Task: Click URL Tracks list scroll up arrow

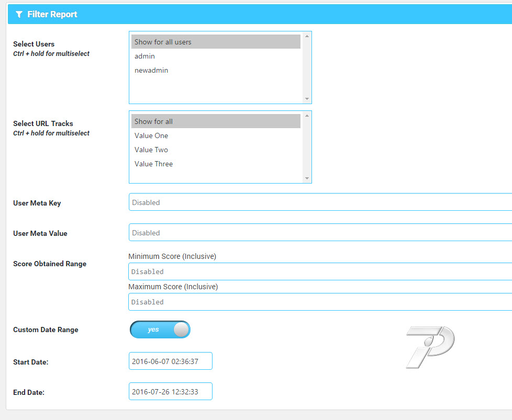Action: 307,116
